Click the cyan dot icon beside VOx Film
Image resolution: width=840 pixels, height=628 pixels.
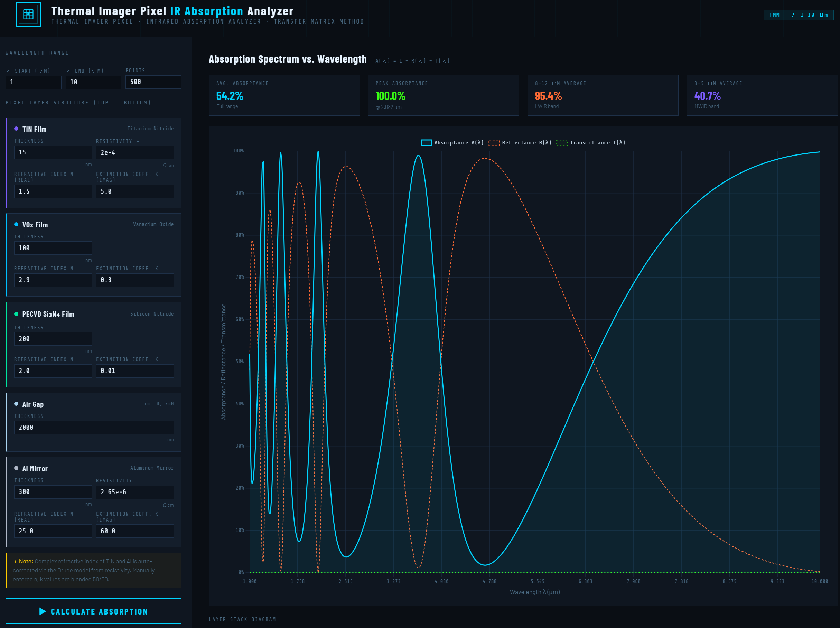point(16,224)
